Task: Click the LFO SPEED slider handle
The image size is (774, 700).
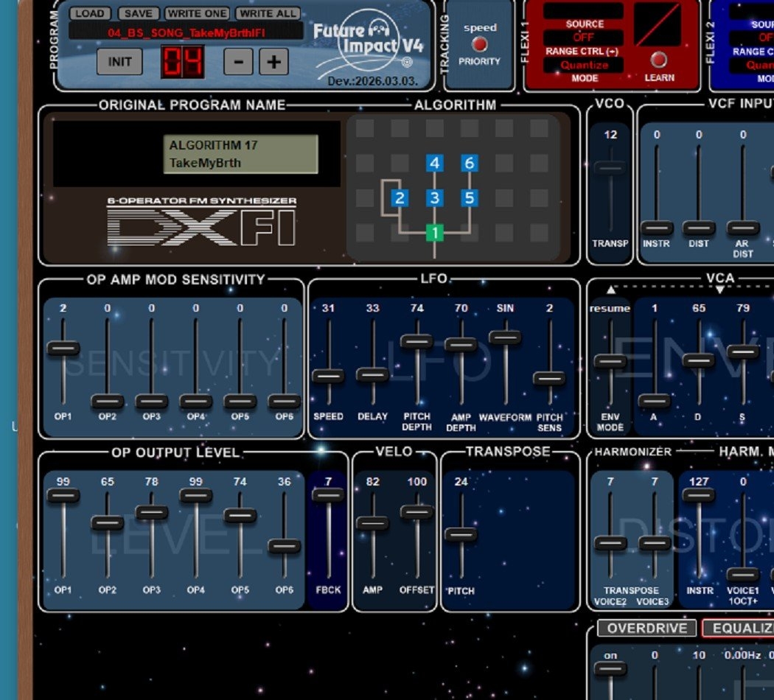Action: pyautogui.click(x=328, y=376)
